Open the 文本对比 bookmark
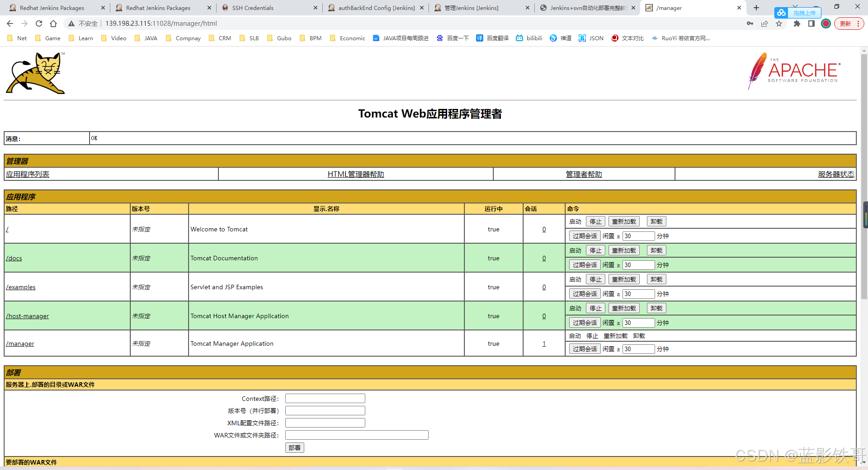The image size is (868, 470). (x=627, y=38)
